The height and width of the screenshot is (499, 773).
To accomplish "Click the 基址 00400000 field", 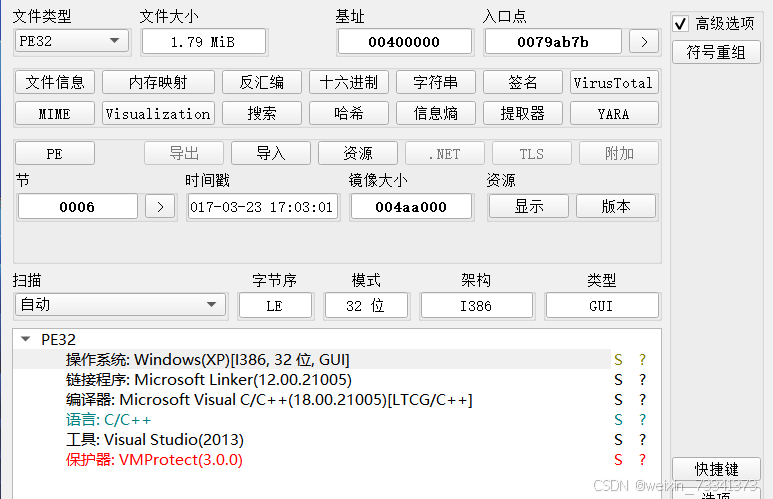I will click(x=404, y=41).
